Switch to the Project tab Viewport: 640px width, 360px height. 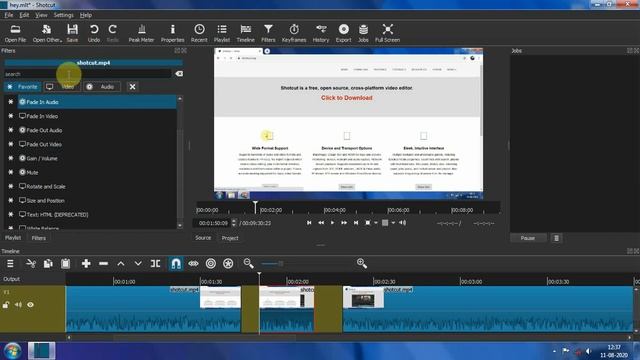coord(230,238)
